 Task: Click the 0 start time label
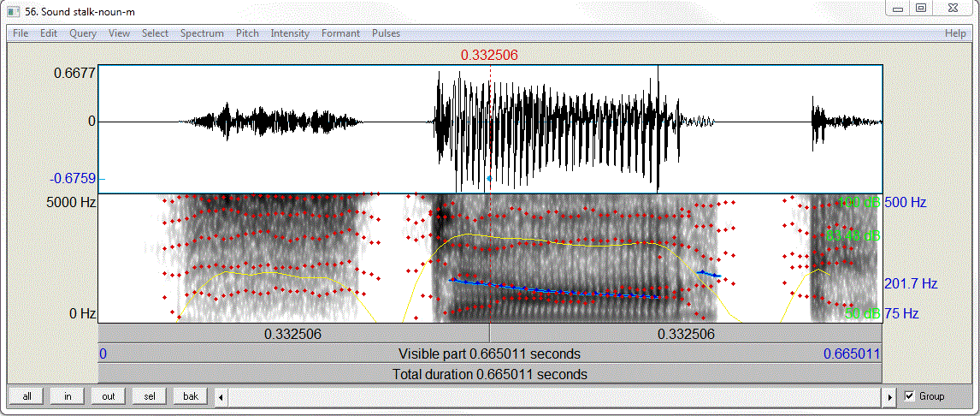click(103, 354)
